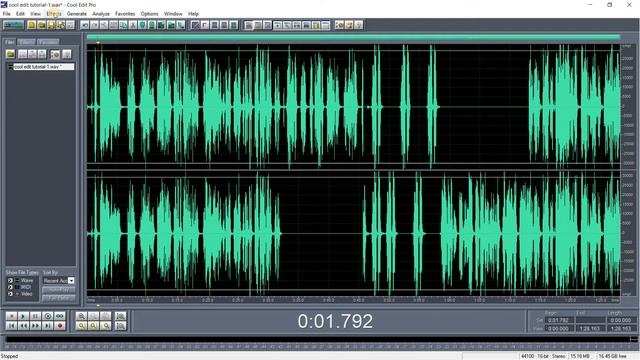
Task: Click the second yellow zoom icon in lower row
Action: pos(93,326)
